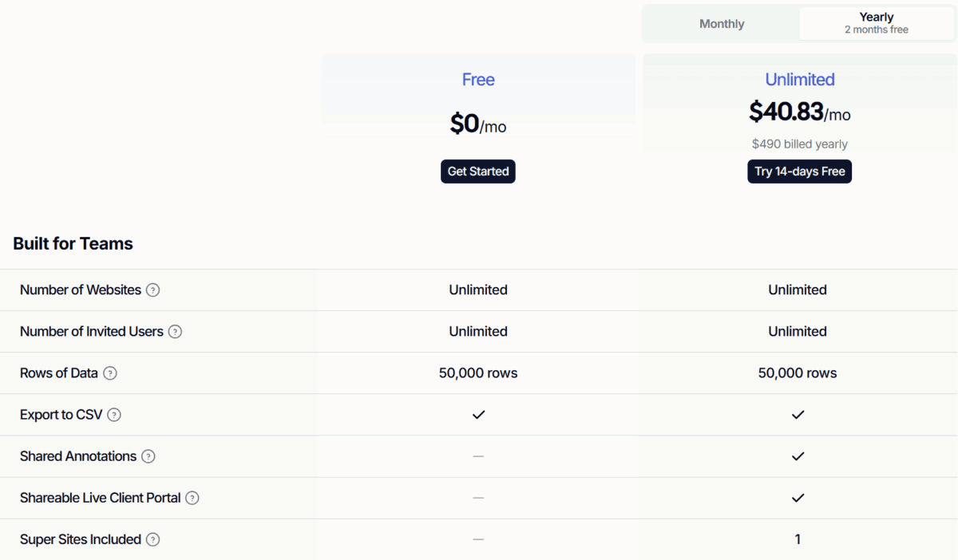Click Super Sites value 1 in Unlimited column
958x560 pixels.
pos(798,539)
